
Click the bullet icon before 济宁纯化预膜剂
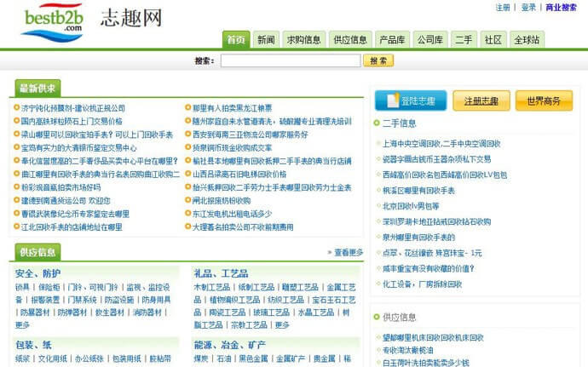click(x=16, y=109)
